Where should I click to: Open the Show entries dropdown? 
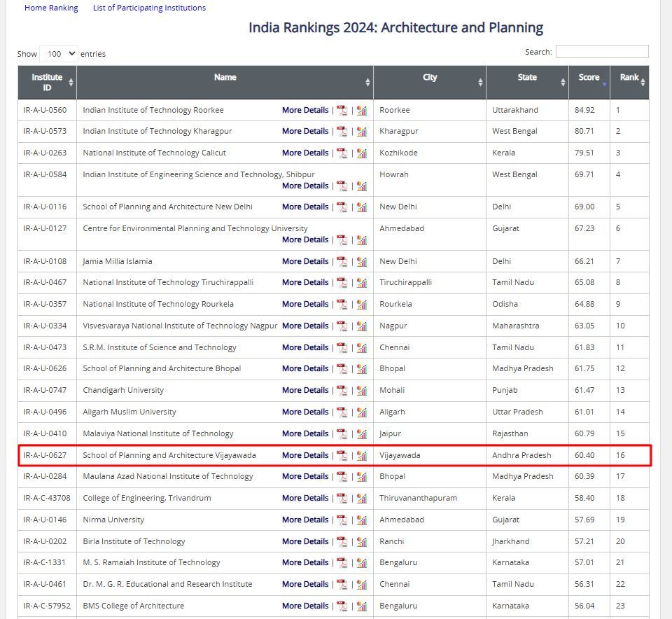pyautogui.click(x=58, y=54)
